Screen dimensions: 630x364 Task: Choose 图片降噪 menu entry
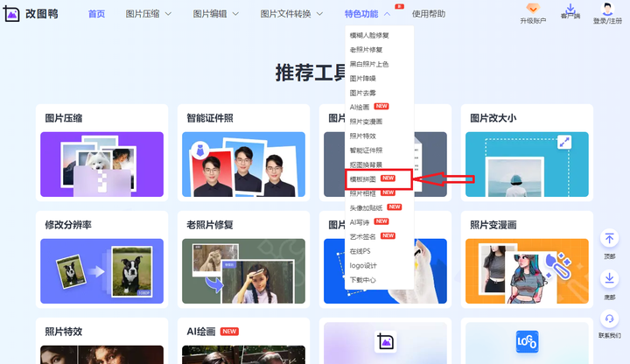[363, 79]
